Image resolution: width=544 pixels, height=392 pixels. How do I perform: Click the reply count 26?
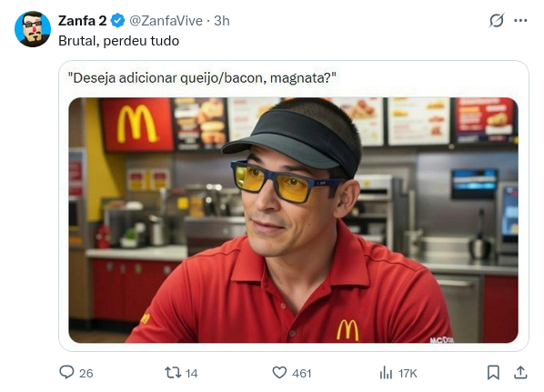pyautogui.click(x=86, y=373)
